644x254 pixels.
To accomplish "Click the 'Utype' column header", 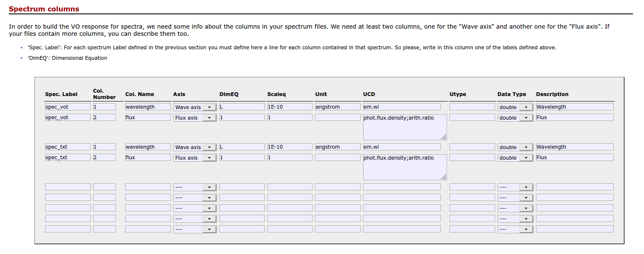I will 458,94.
